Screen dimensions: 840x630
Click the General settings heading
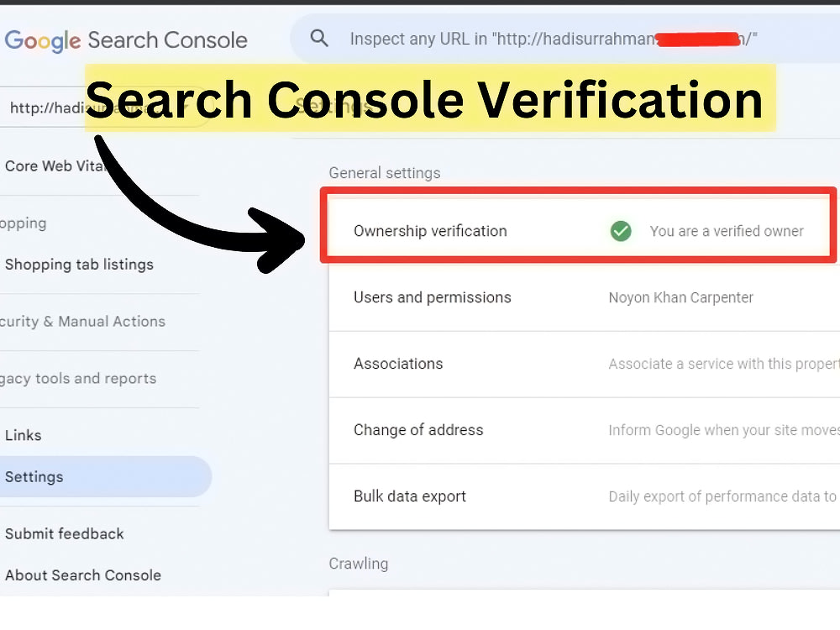pyautogui.click(x=385, y=173)
